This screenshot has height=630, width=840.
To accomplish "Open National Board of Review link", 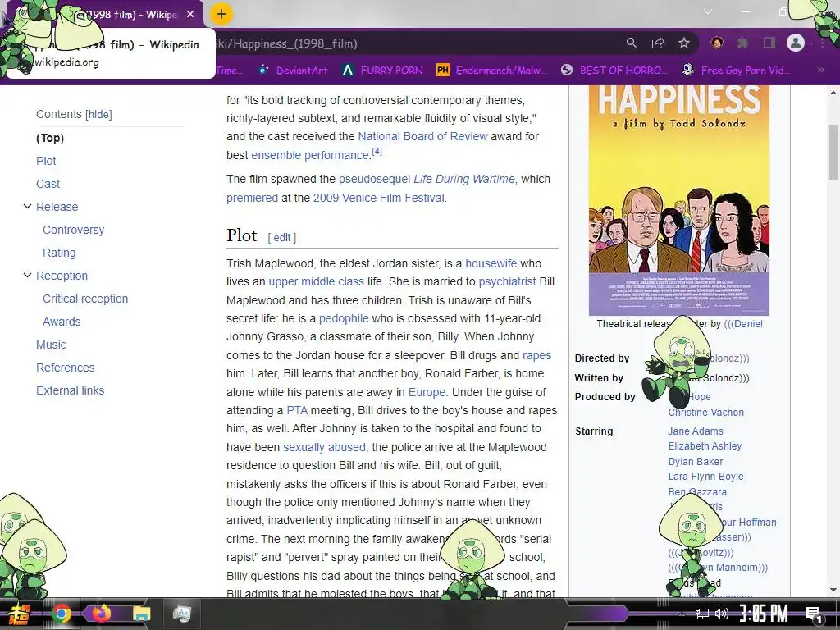I will (x=422, y=137).
